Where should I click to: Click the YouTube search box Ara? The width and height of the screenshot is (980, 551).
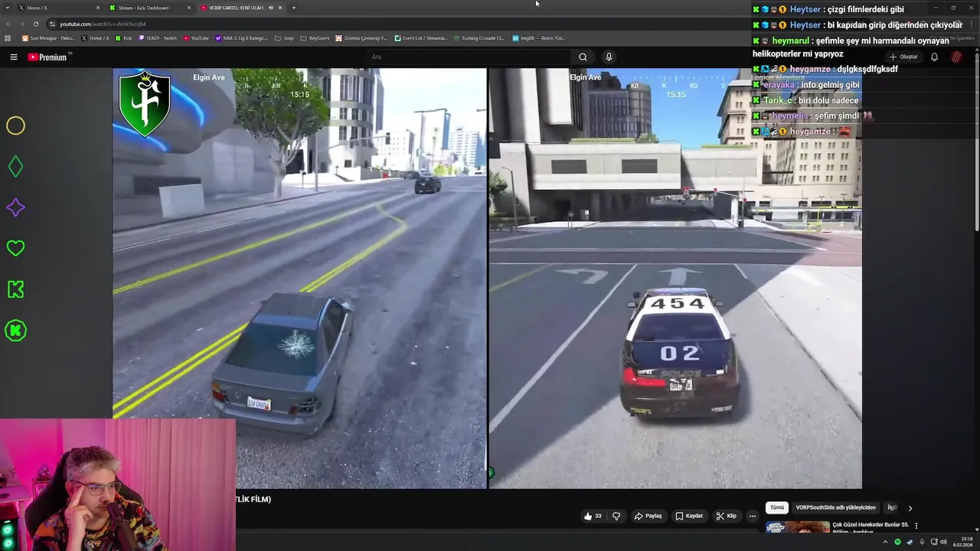click(468, 57)
